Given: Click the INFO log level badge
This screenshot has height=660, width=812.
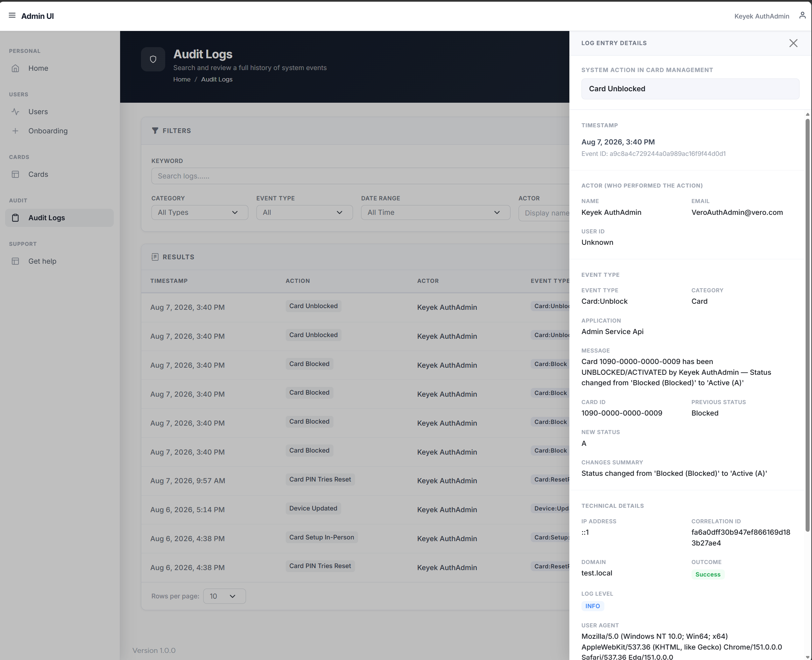Looking at the screenshot, I should (x=592, y=606).
